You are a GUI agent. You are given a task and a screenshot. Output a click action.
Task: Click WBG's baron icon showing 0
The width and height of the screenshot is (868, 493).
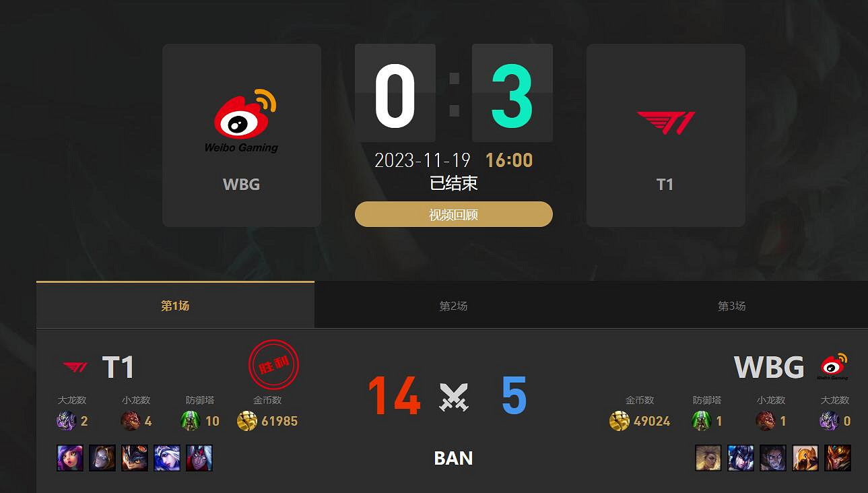click(829, 421)
